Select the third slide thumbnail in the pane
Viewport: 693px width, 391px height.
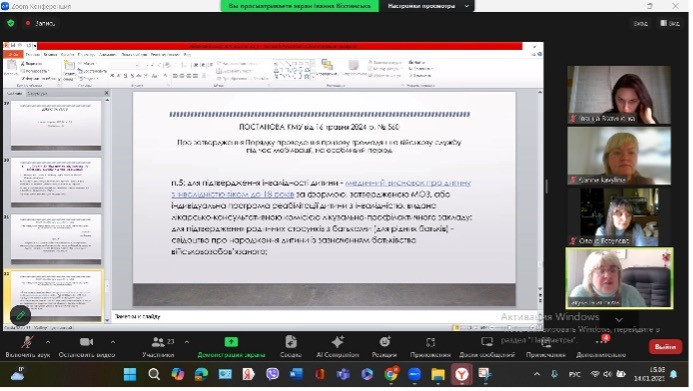(56, 239)
